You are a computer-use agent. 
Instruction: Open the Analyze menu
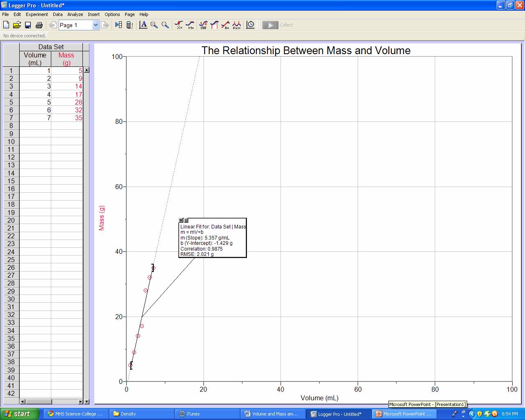75,14
